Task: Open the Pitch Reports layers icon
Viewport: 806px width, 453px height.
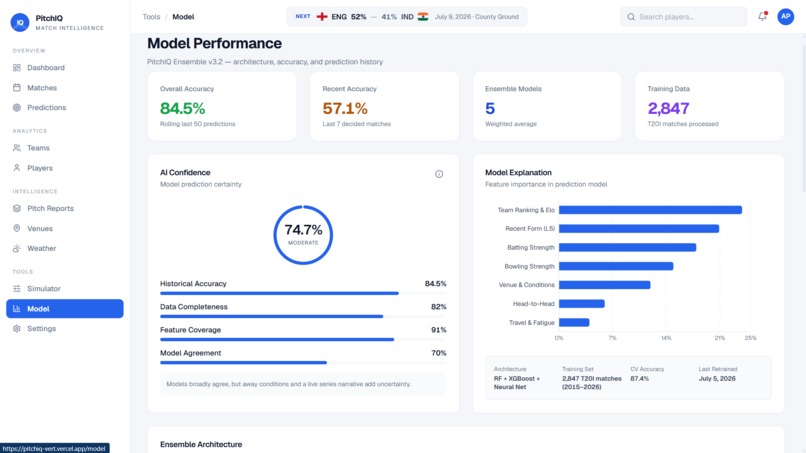Action: pos(16,208)
